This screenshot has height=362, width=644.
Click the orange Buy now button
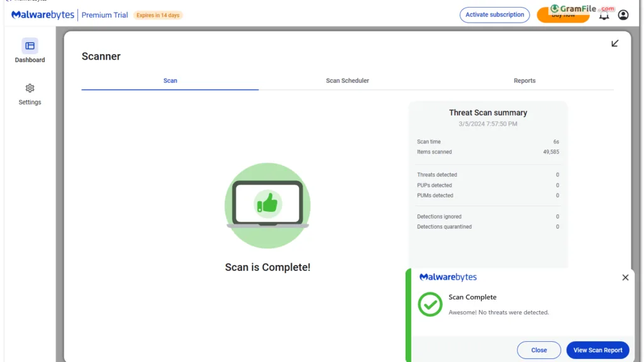tap(563, 15)
